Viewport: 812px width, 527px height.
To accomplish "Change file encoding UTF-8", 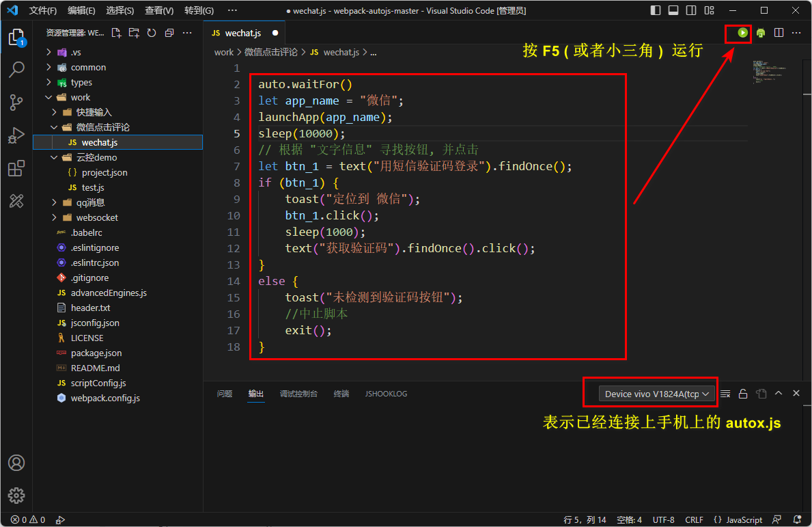I will click(x=663, y=519).
